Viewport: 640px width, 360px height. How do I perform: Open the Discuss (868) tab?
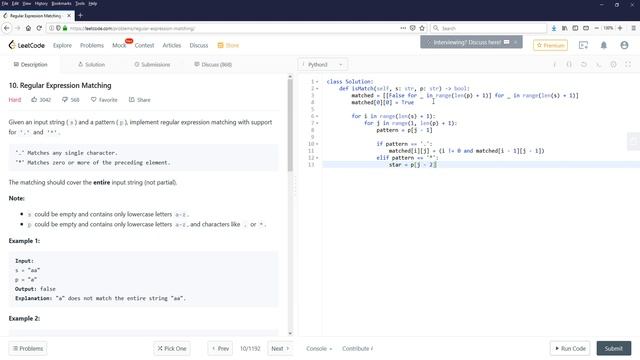pos(213,64)
